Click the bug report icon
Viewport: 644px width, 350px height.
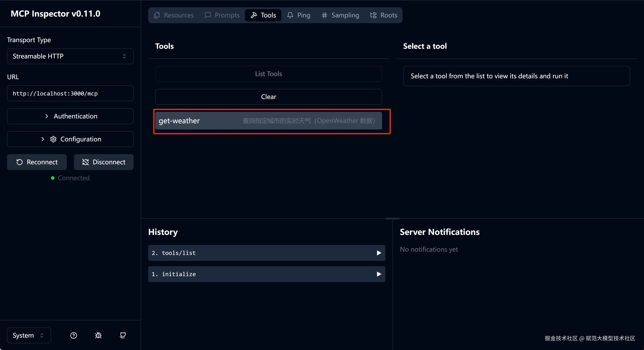(x=98, y=335)
